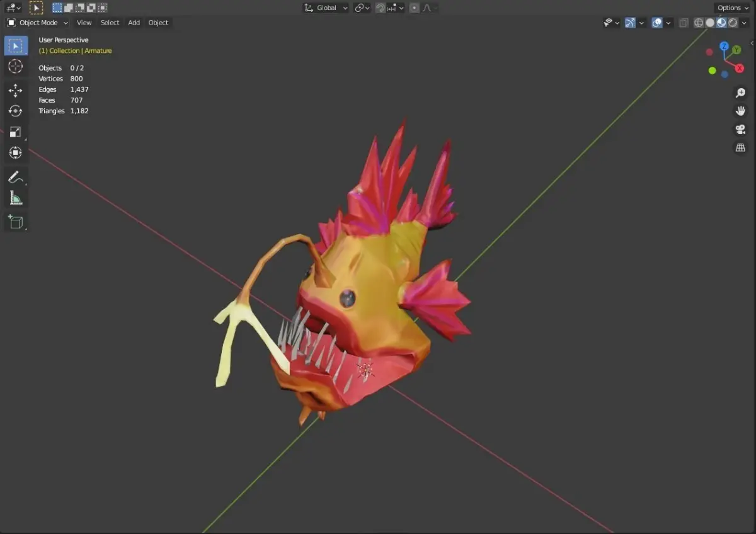The width and height of the screenshot is (756, 534).
Task: Select the Scale tool
Action: pyautogui.click(x=16, y=132)
